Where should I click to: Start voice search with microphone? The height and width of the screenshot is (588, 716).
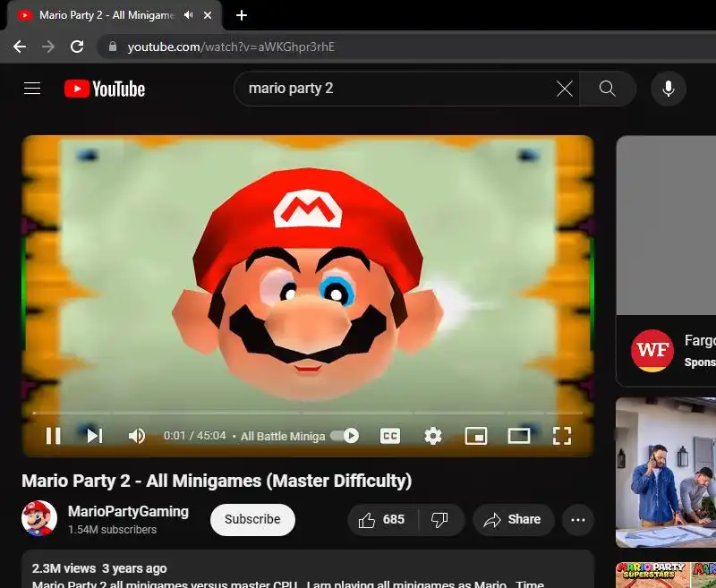[x=669, y=89]
